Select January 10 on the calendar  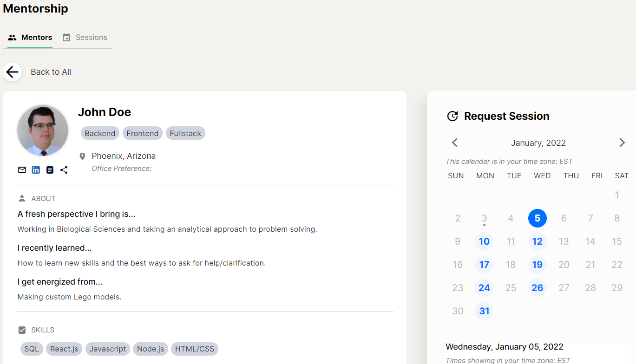(x=484, y=241)
